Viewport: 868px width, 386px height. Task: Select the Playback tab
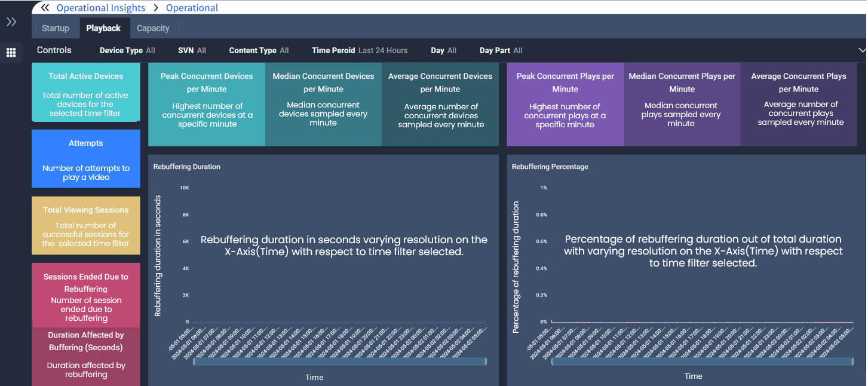click(103, 28)
